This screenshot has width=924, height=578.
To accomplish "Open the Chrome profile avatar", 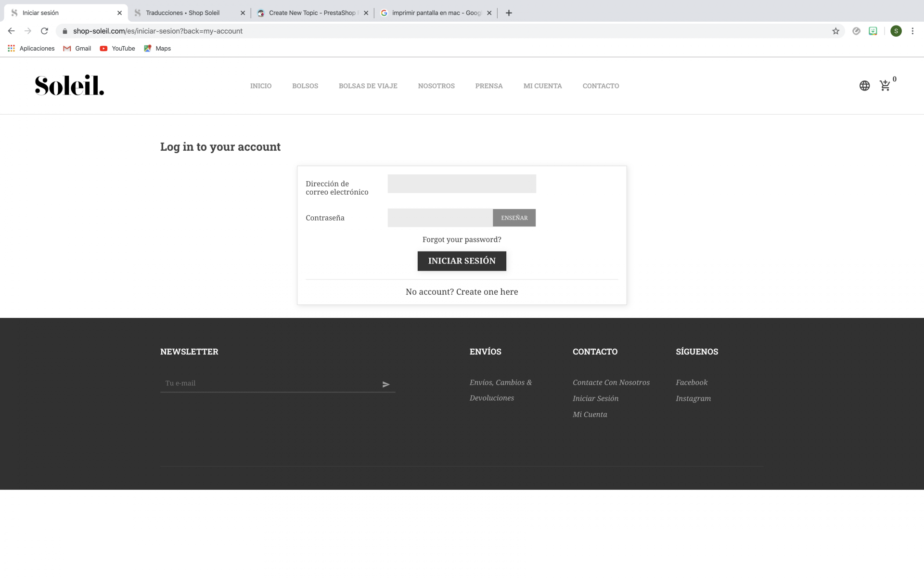I will pyautogui.click(x=896, y=31).
